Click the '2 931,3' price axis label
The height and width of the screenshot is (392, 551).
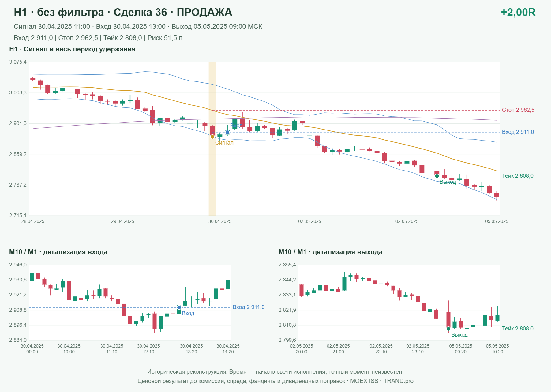tap(18, 123)
